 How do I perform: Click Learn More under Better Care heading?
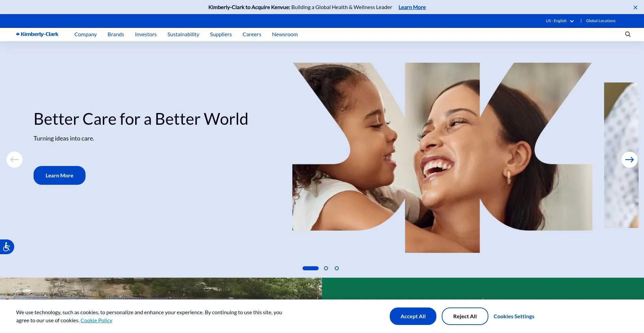[x=59, y=175]
